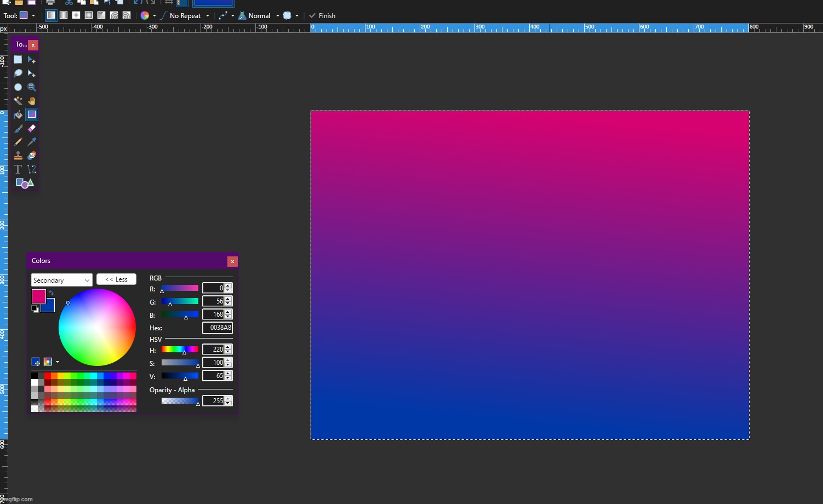Click the G value field showing 56
Screen dimensions: 823x504
pos(214,301)
